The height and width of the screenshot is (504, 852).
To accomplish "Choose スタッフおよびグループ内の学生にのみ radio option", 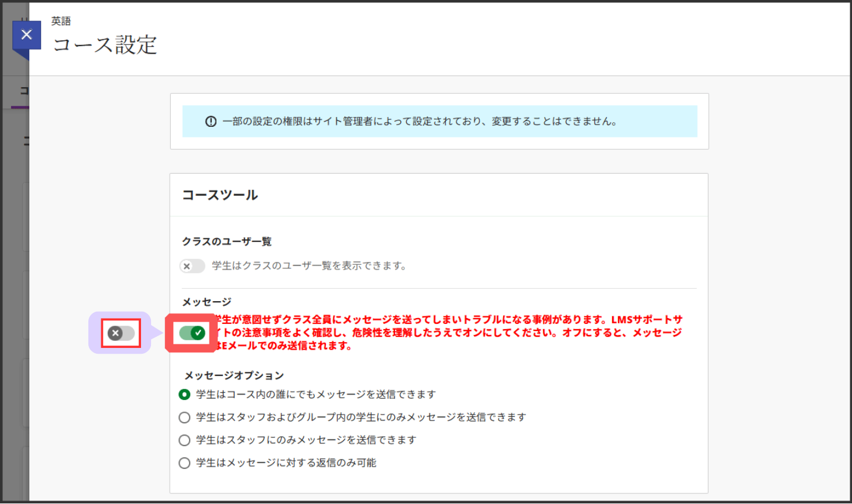I will click(184, 417).
